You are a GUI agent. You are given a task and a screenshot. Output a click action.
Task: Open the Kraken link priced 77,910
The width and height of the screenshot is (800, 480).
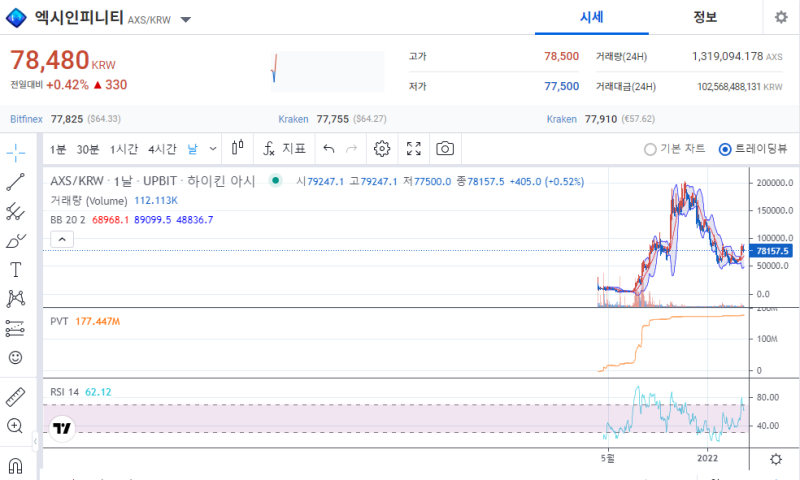[x=561, y=119]
